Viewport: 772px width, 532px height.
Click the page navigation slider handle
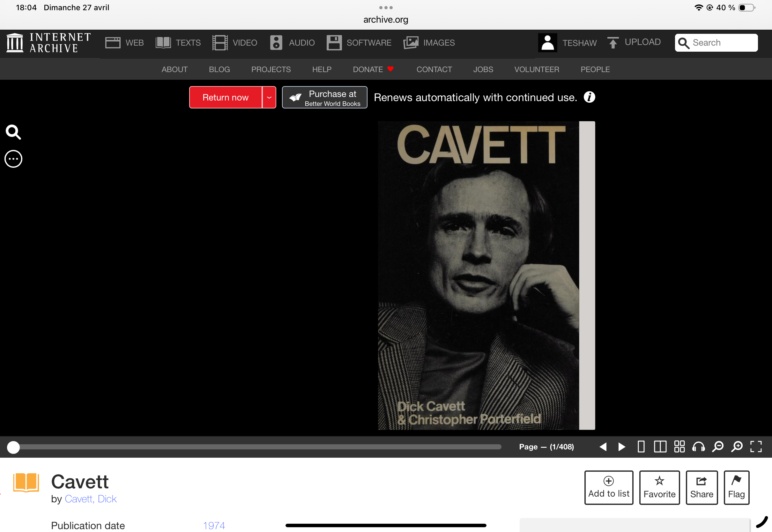pyautogui.click(x=13, y=447)
